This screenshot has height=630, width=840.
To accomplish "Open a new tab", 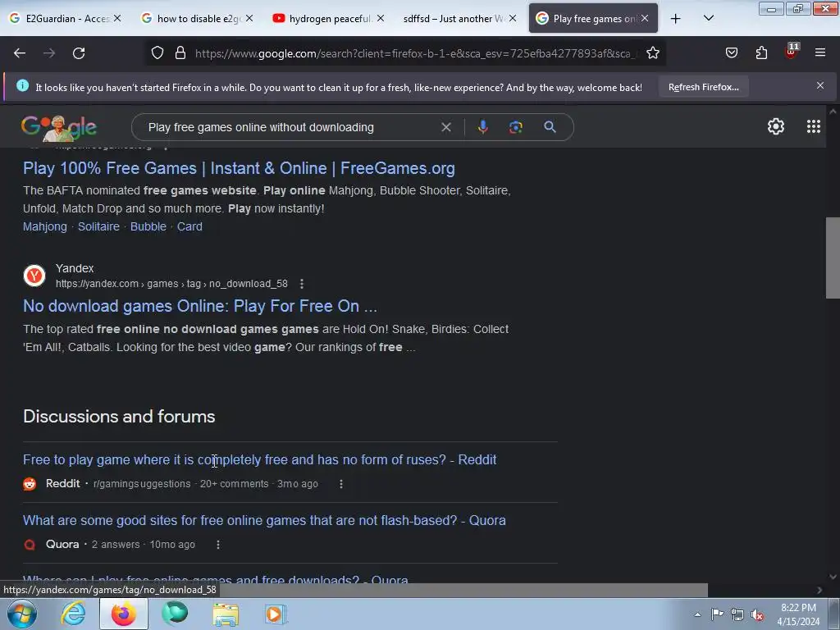I will point(676,19).
